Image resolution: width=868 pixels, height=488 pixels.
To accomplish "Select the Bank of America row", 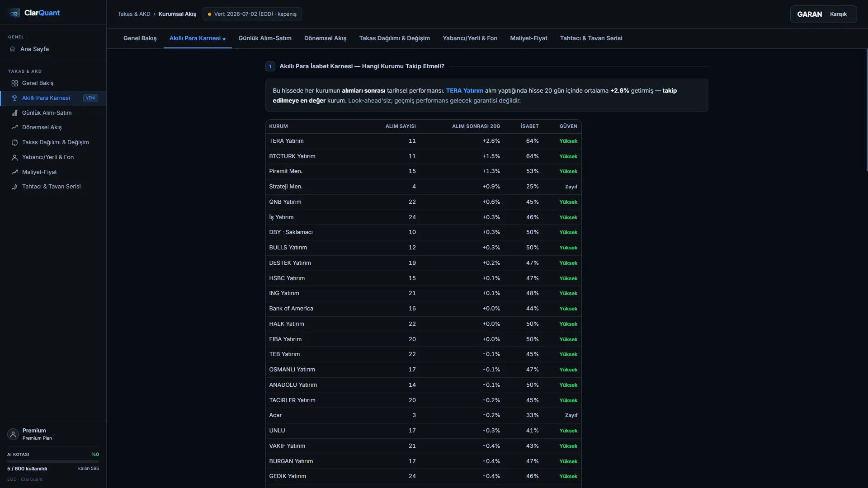I will tap(423, 309).
